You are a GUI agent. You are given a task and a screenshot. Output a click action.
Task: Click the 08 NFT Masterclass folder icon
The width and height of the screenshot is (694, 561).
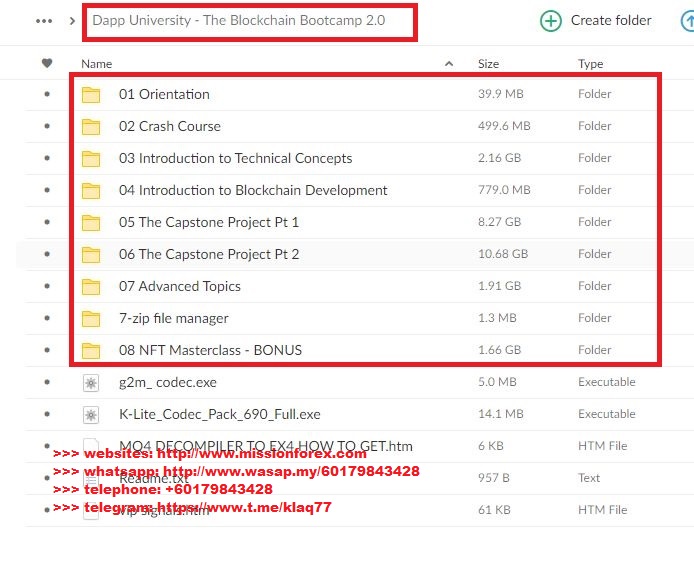point(91,350)
